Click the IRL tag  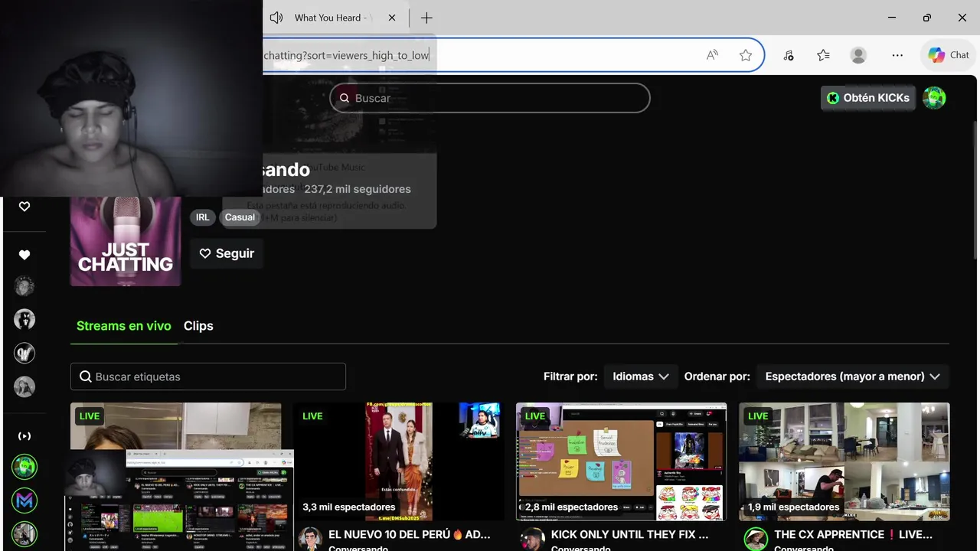(x=202, y=217)
